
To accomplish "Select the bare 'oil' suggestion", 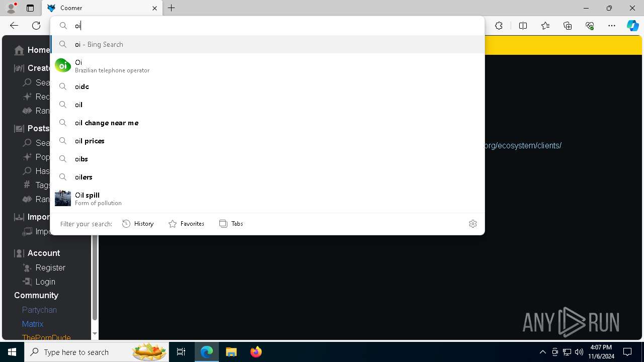I will pos(267,105).
